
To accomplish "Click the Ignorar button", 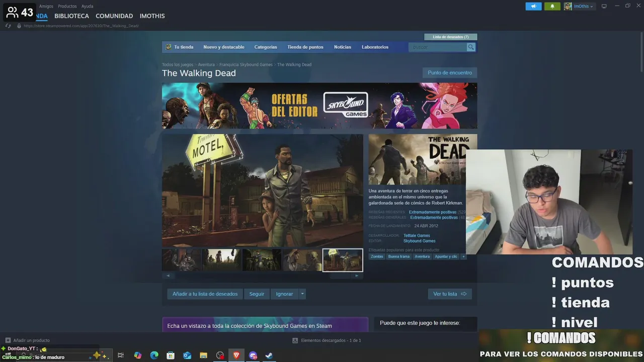I will [x=284, y=294].
